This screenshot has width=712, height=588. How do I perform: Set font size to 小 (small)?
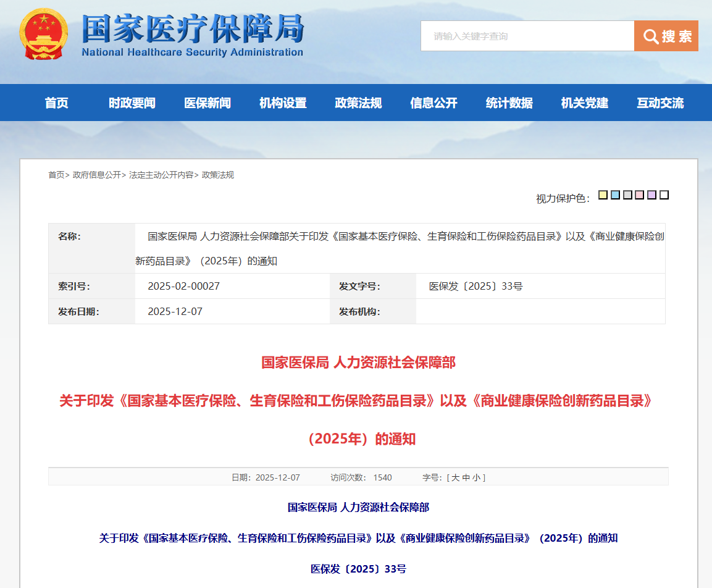[476, 477]
